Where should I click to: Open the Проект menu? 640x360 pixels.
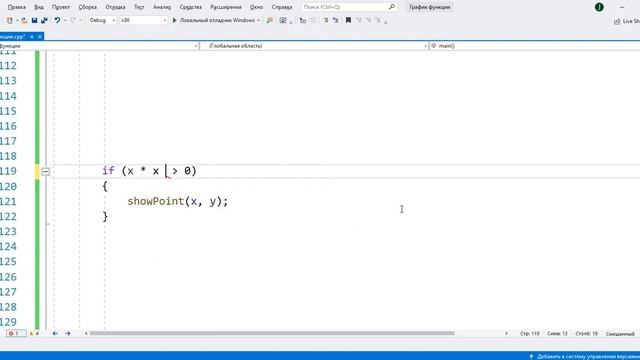(61, 7)
